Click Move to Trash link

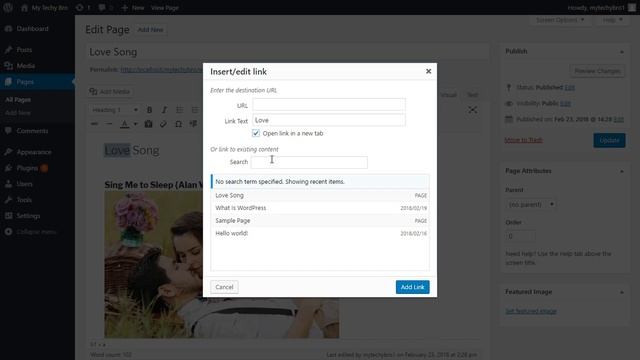[523, 140]
